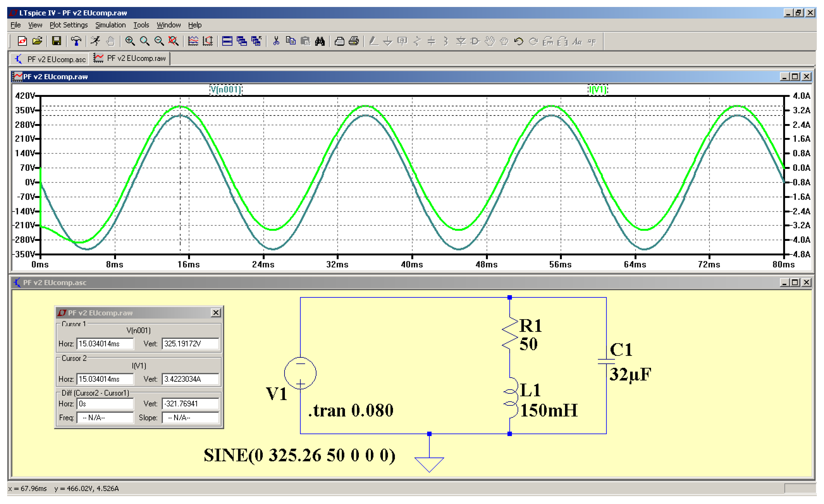
Task: Click the Zoom In magnifier with plus
Action: [x=130, y=41]
